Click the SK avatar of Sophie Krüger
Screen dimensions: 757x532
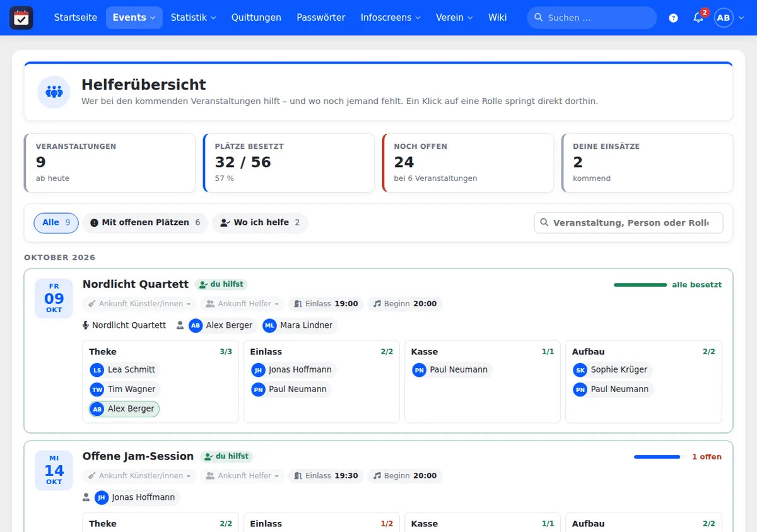click(580, 370)
